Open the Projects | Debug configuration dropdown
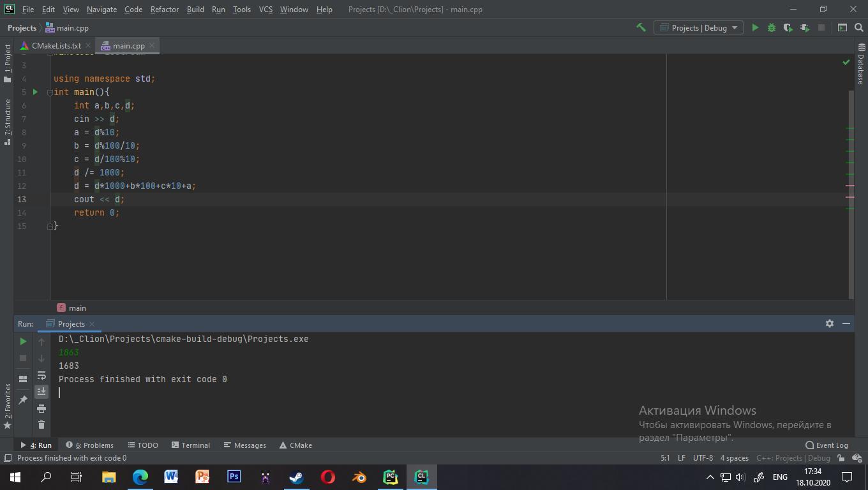The image size is (868, 490). (x=698, y=27)
